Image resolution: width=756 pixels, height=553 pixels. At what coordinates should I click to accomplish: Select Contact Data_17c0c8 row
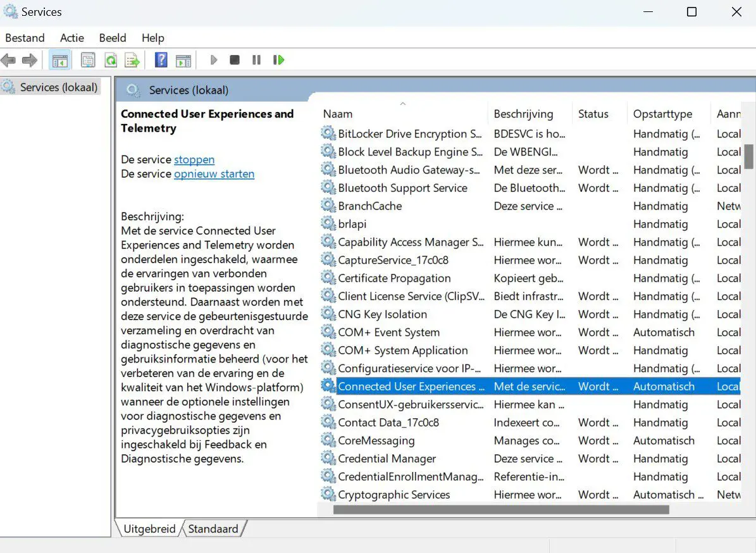[530, 423]
